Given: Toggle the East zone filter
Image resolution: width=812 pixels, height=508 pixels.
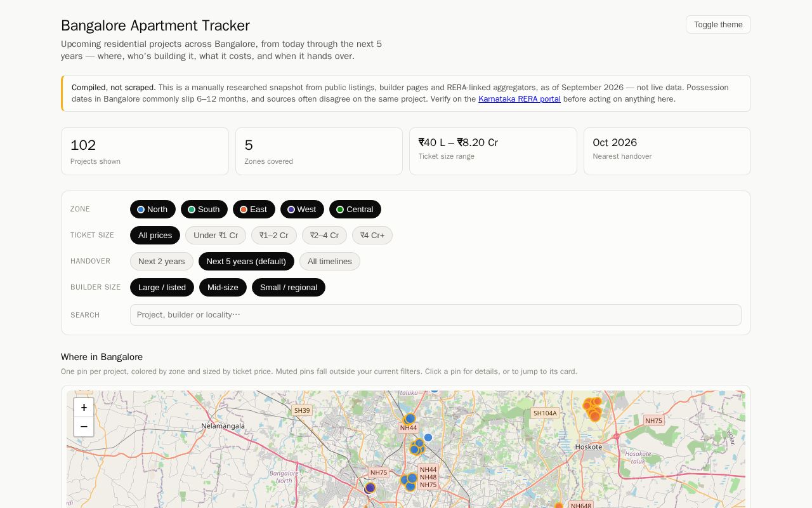Looking at the screenshot, I should click(x=254, y=209).
